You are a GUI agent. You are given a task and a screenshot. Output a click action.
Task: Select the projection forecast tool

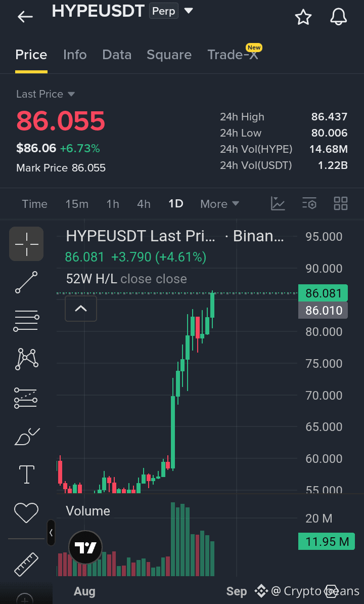(26, 398)
